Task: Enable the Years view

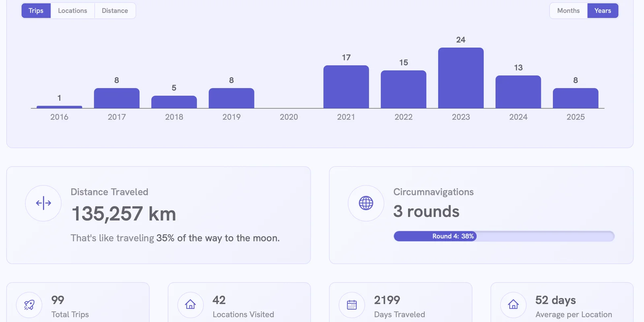Action: (603, 10)
